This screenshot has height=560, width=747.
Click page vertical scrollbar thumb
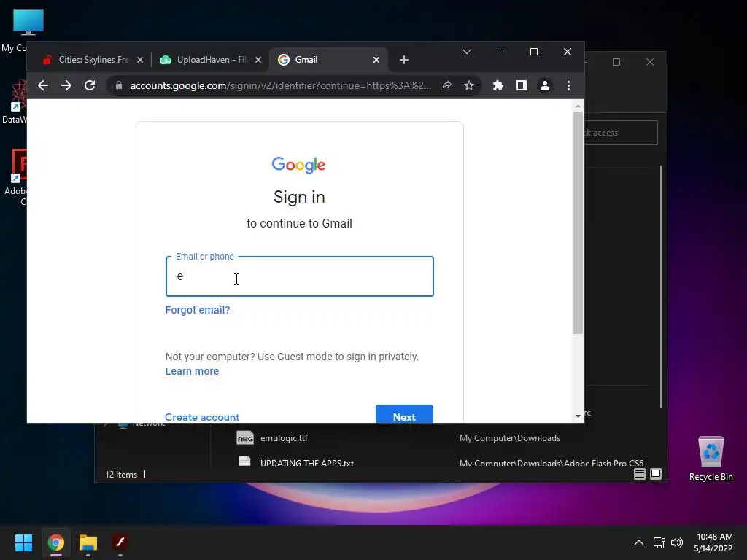[x=578, y=222]
